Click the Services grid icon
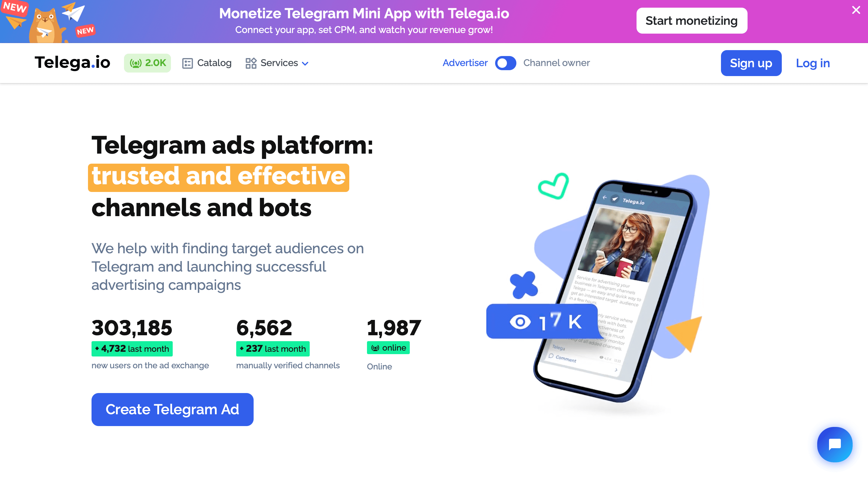The width and height of the screenshot is (868, 493). coord(251,63)
